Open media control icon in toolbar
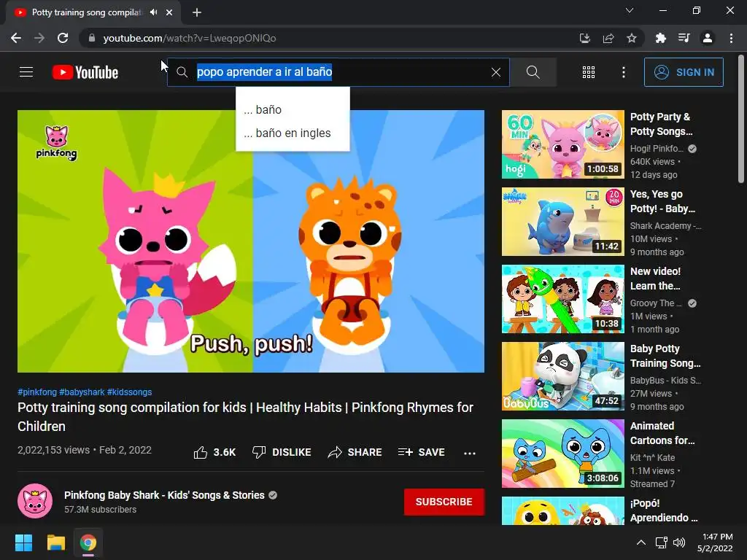Image resolution: width=747 pixels, height=560 pixels. click(x=684, y=38)
